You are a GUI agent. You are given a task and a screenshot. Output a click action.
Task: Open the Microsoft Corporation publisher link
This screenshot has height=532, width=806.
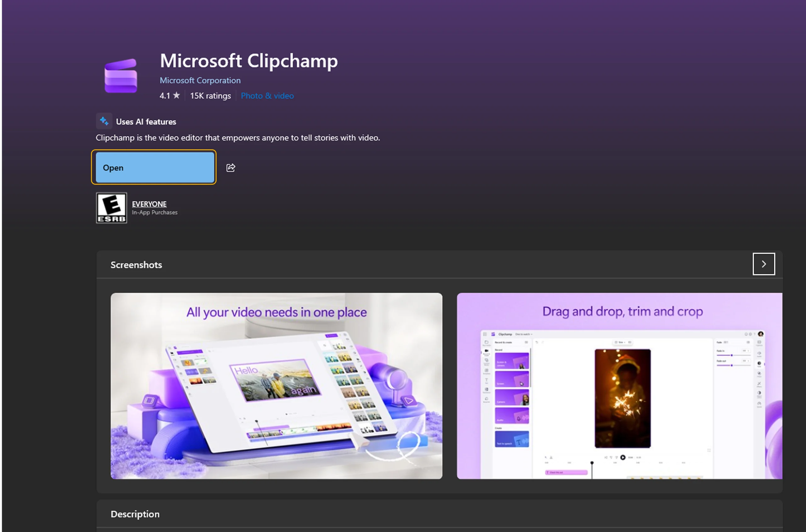(x=200, y=80)
